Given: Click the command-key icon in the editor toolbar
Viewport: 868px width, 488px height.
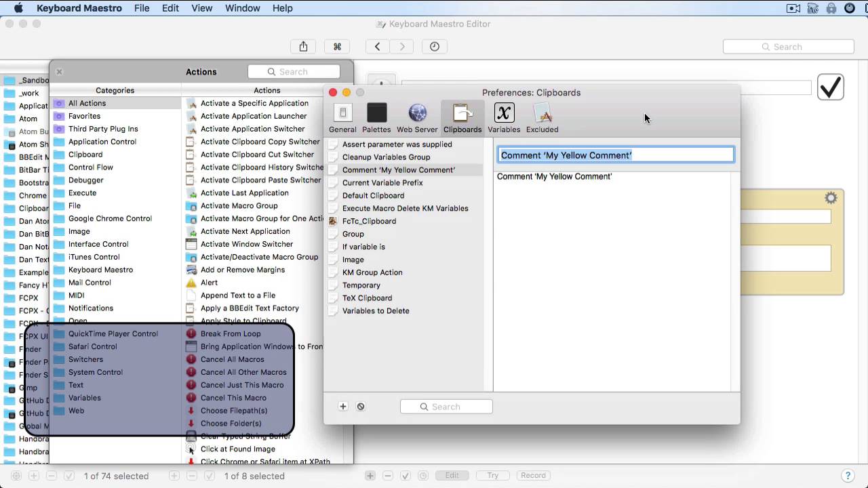Looking at the screenshot, I should [337, 47].
